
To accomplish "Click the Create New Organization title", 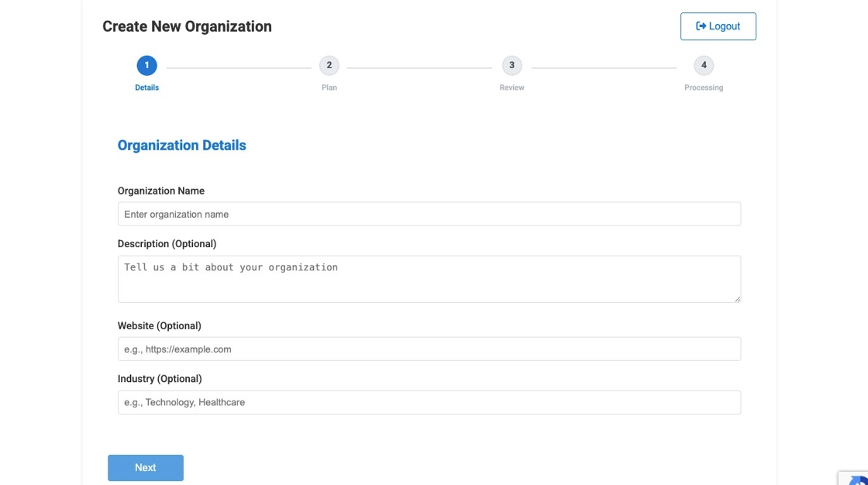I will pyautogui.click(x=187, y=26).
